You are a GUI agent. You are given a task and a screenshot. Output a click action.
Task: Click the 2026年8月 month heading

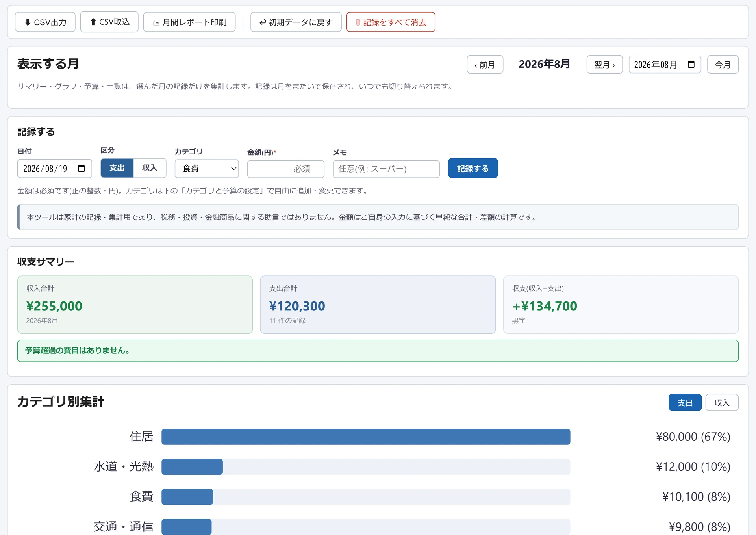(x=545, y=64)
